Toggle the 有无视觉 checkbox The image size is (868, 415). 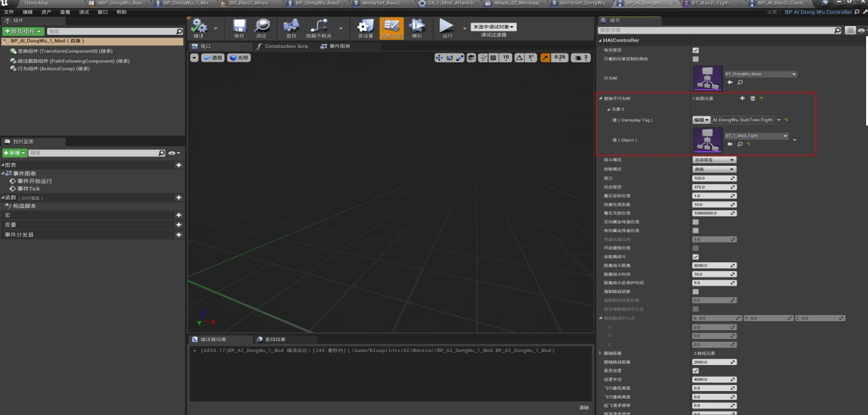pos(696,50)
